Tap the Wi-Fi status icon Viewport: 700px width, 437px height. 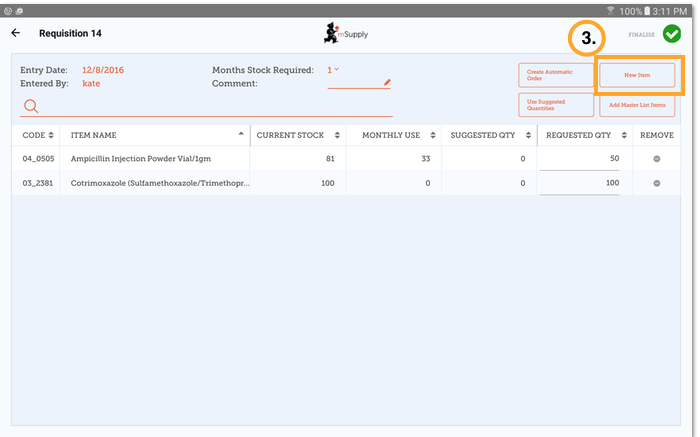(x=610, y=9)
